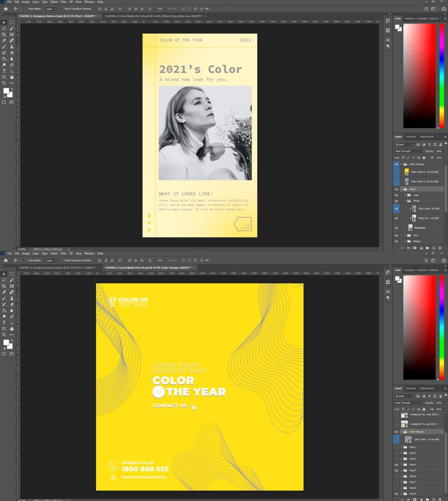Choose the Eraser tool in top window
This screenshot has width=448, height=501.
[12, 53]
